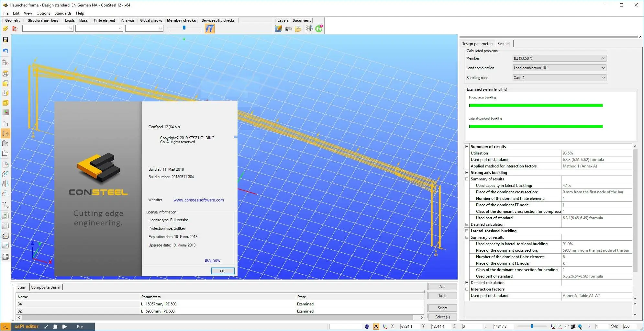Open the third empty toolbar combo box
Viewport: 644px width, 331px height.
click(144, 29)
